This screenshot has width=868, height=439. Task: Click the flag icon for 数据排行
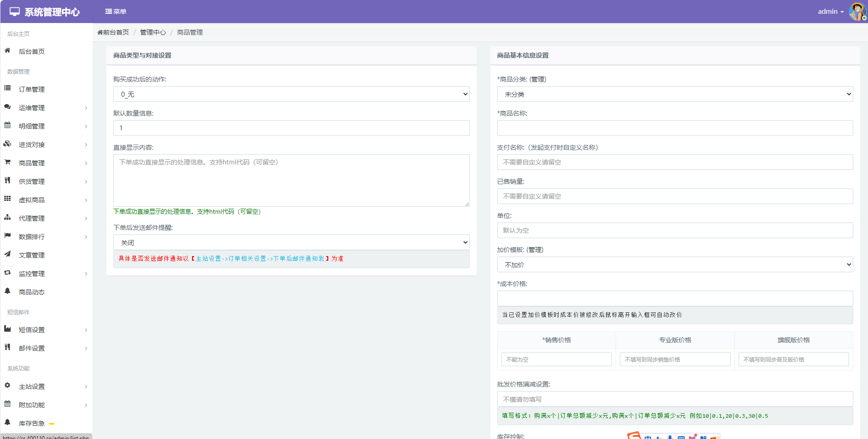click(7, 236)
